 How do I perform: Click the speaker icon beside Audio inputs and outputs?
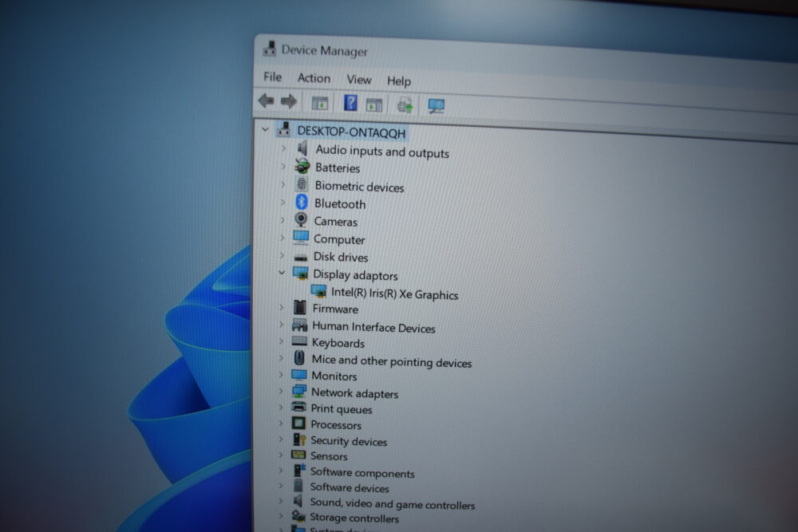[302, 148]
